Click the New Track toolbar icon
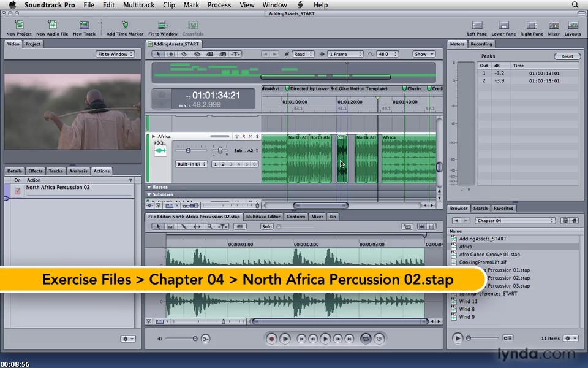Viewport: 588px width, 368px height. [x=84, y=25]
